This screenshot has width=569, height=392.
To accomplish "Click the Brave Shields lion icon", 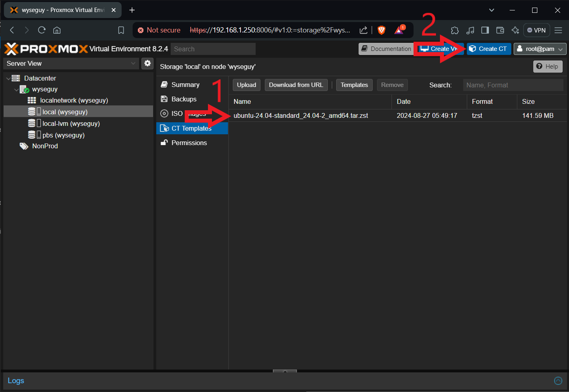I will (x=381, y=30).
